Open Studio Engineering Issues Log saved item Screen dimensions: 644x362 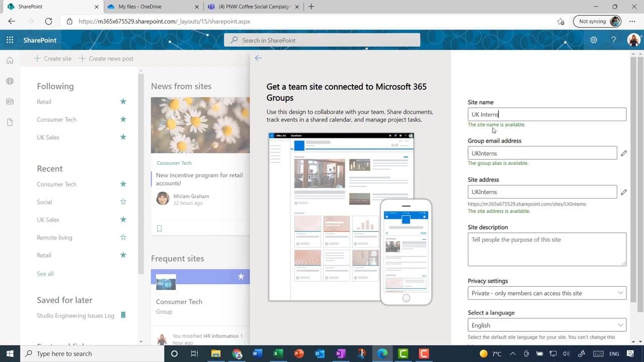(x=75, y=315)
